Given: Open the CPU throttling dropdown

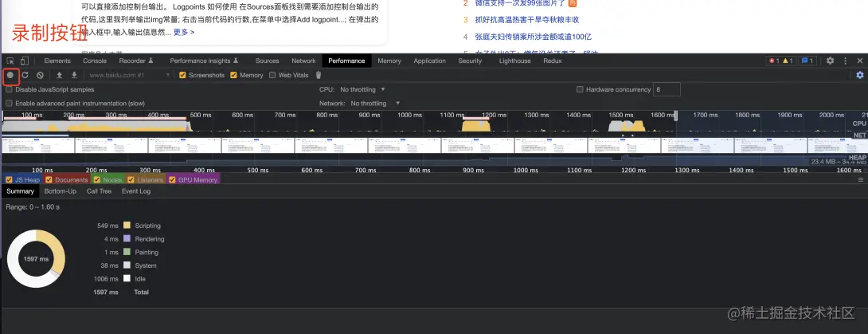Looking at the screenshot, I should pyautogui.click(x=362, y=89).
